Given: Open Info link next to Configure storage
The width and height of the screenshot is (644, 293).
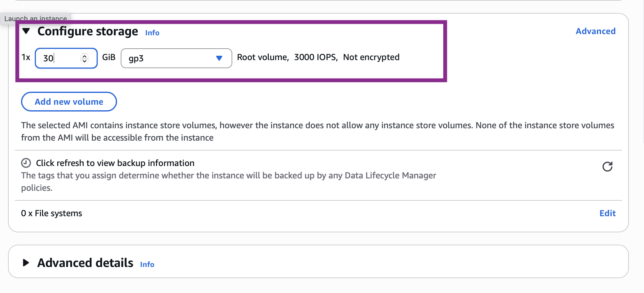Looking at the screenshot, I should (152, 33).
